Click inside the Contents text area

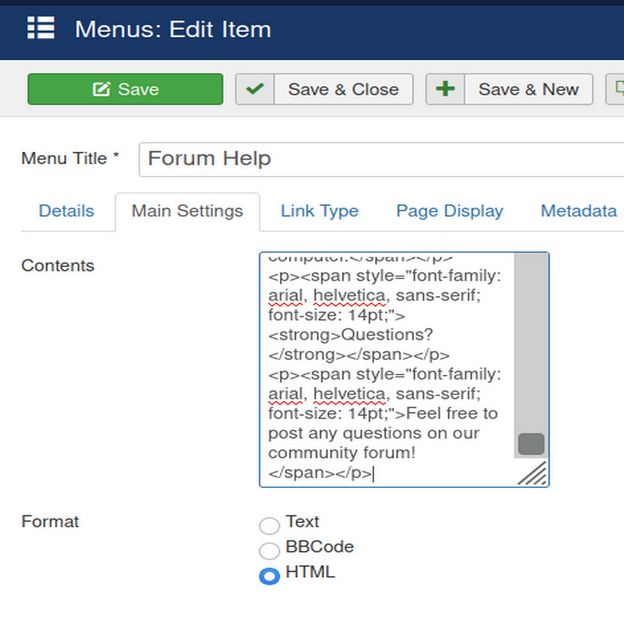[x=385, y=370]
